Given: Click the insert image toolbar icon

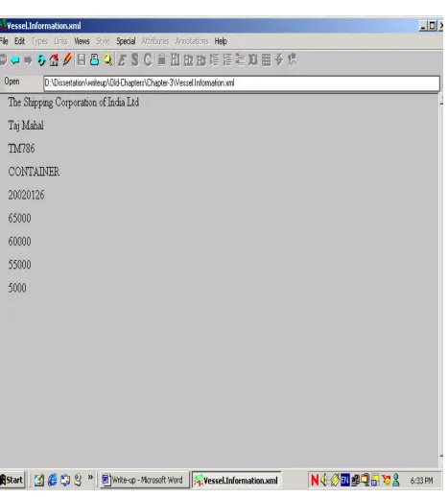Looking at the screenshot, I should click(162, 60).
